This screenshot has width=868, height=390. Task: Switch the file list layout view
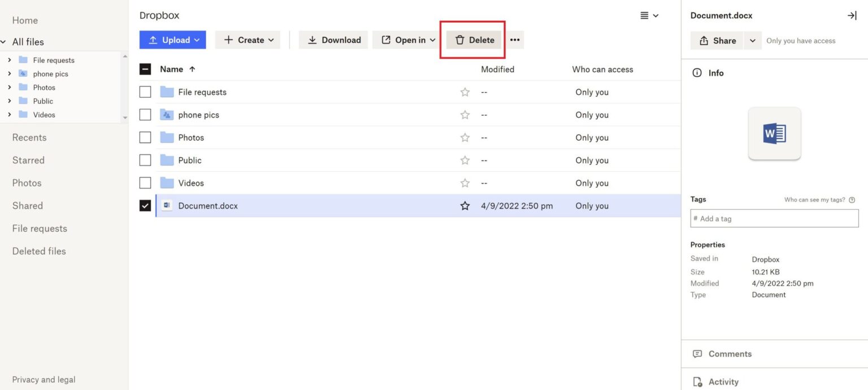click(x=649, y=15)
